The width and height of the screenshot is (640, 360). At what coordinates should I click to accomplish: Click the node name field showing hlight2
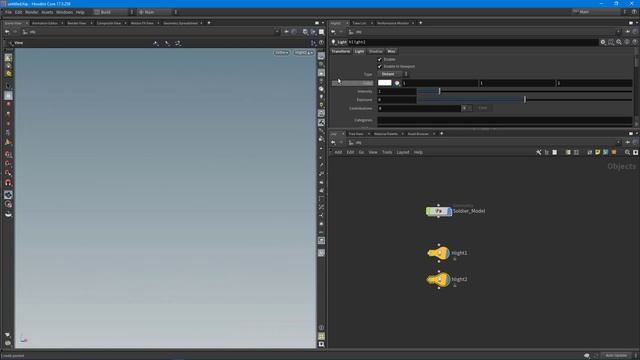tap(472, 42)
